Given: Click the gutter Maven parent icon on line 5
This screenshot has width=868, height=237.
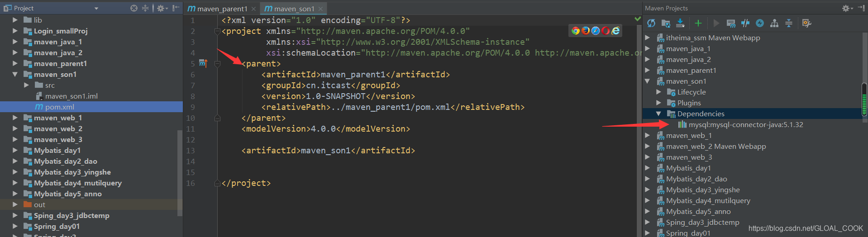Looking at the screenshot, I should [203, 63].
